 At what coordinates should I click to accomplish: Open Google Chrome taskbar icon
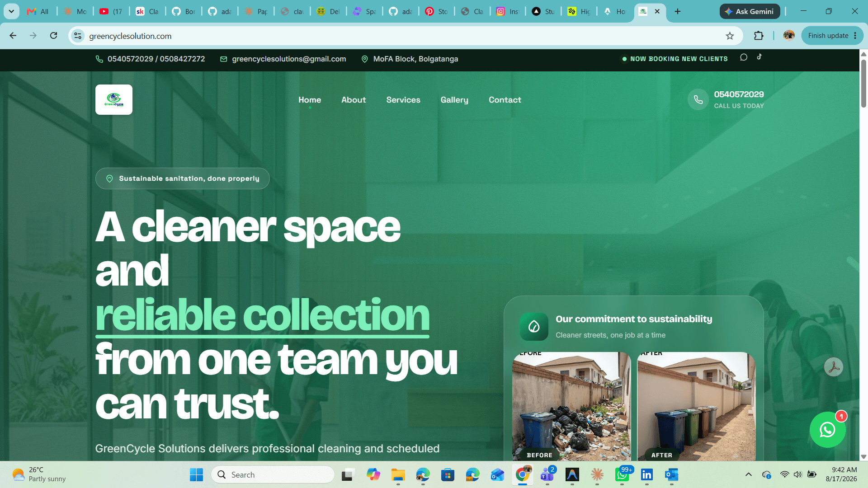(x=523, y=474)
